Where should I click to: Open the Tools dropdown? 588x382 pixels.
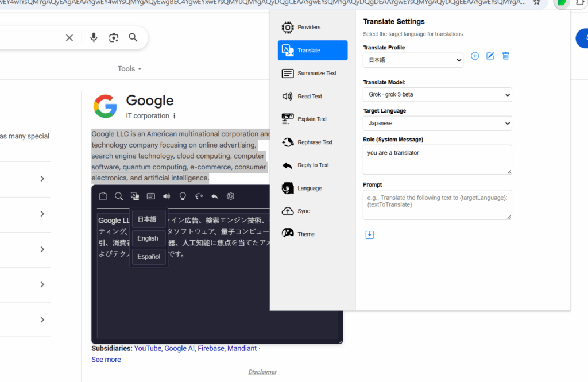coord(129,69)
